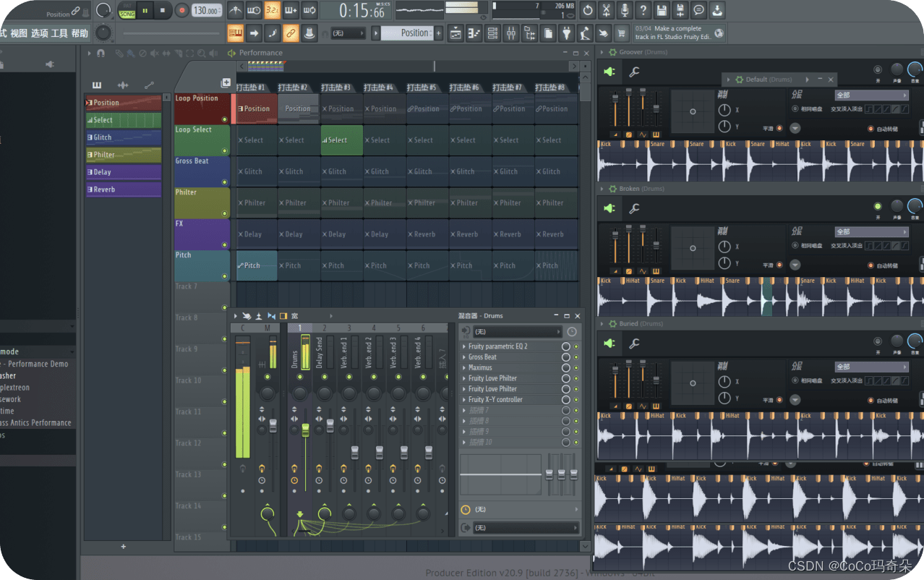Stop playback with the stop button

click(163, 11)
